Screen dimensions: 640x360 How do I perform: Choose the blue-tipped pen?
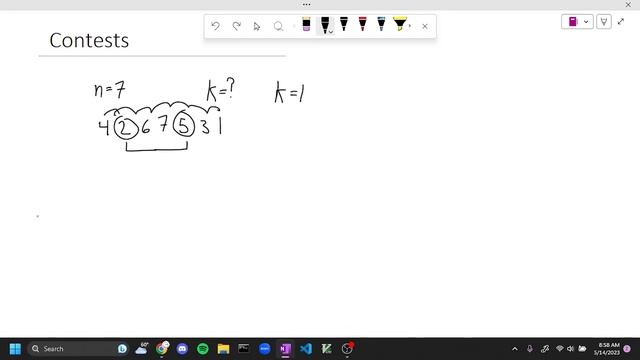pos(381,24)
